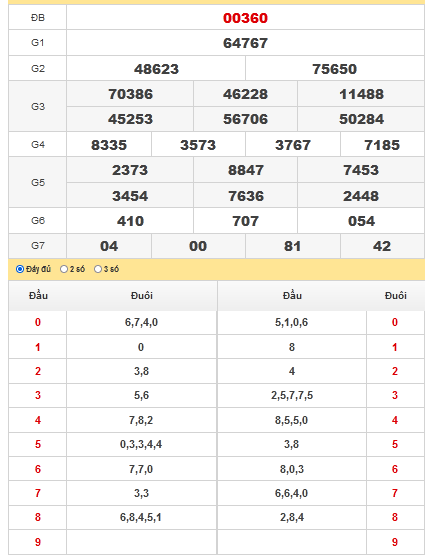
Task: Click head values 2,5,7,7,5
Action: coord(292,395)
